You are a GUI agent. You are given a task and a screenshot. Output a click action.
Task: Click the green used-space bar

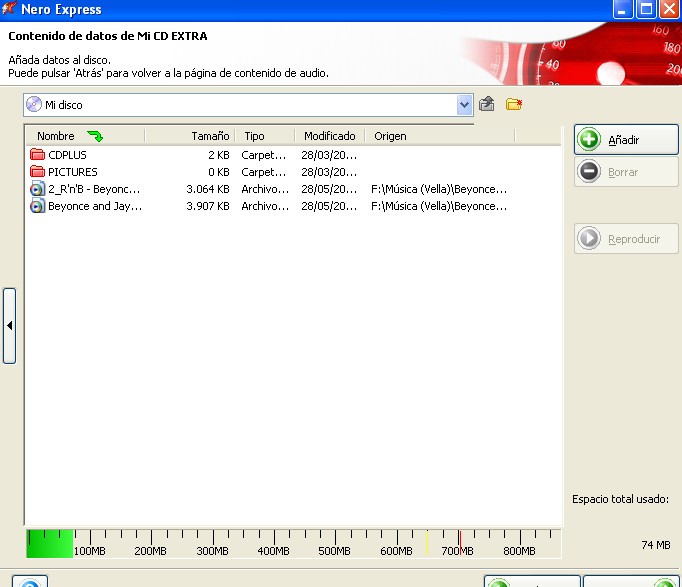tap(50, 544)
